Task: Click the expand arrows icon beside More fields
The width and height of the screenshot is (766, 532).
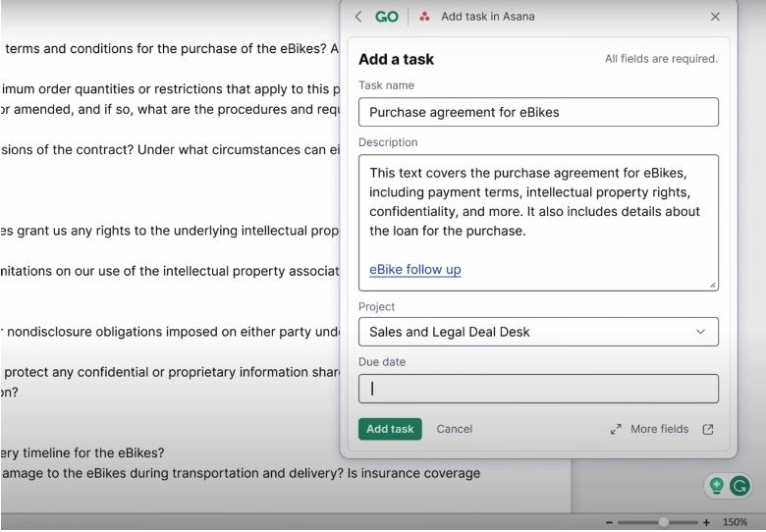Action: 616,429
